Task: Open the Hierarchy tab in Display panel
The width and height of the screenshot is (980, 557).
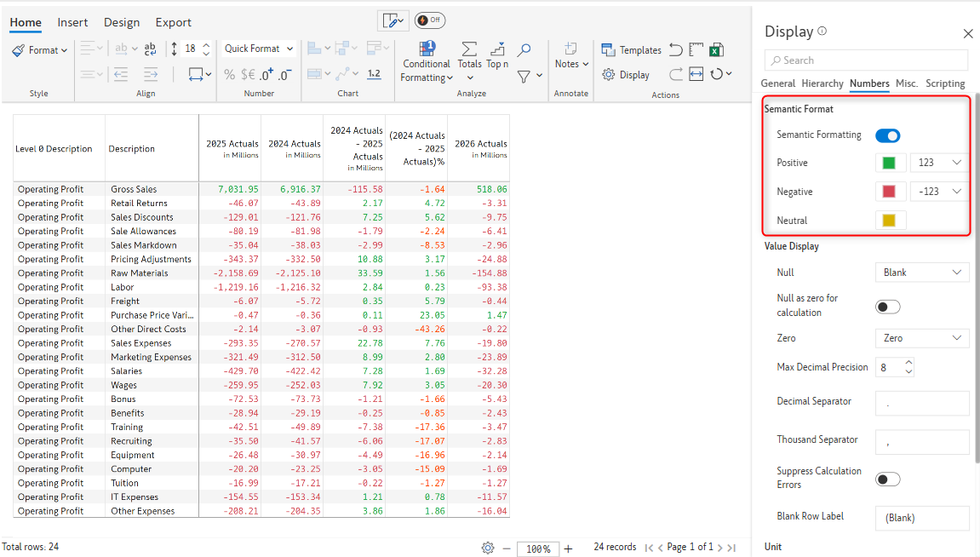Action: click(822, 83)
